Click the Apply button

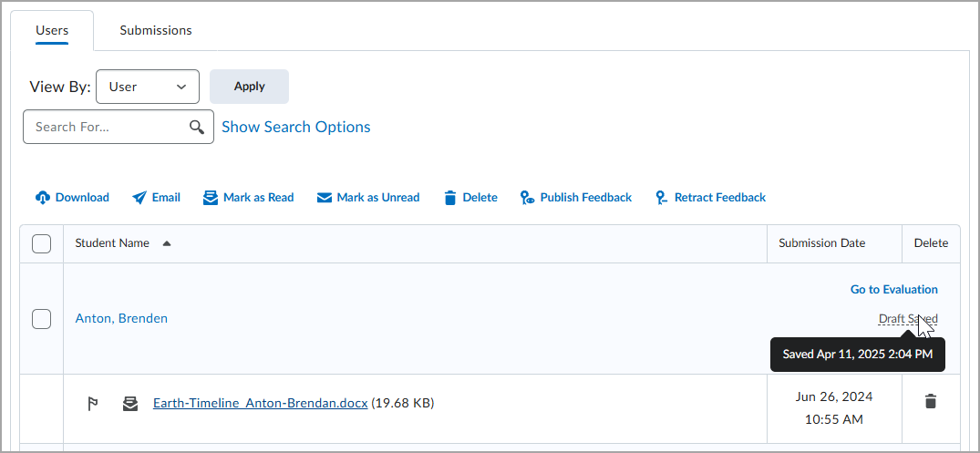point(250,87)
